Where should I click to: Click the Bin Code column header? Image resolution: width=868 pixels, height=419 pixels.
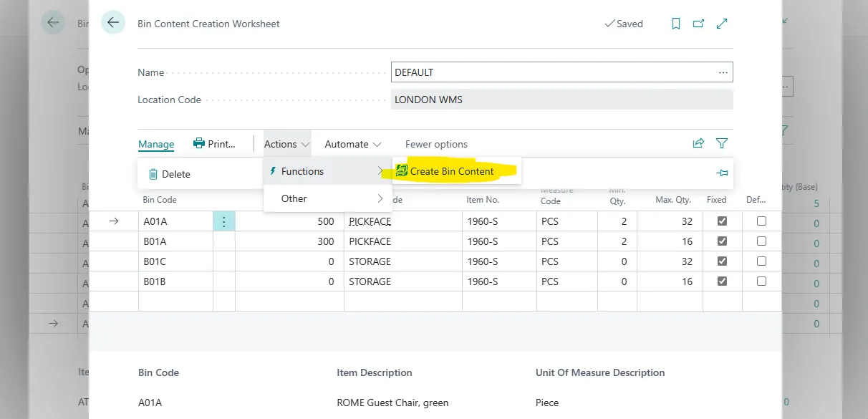point(160,200)
